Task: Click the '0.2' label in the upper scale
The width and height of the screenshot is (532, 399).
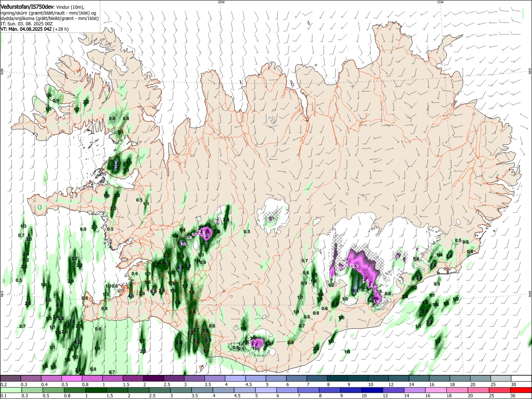Action: point(4,384)
